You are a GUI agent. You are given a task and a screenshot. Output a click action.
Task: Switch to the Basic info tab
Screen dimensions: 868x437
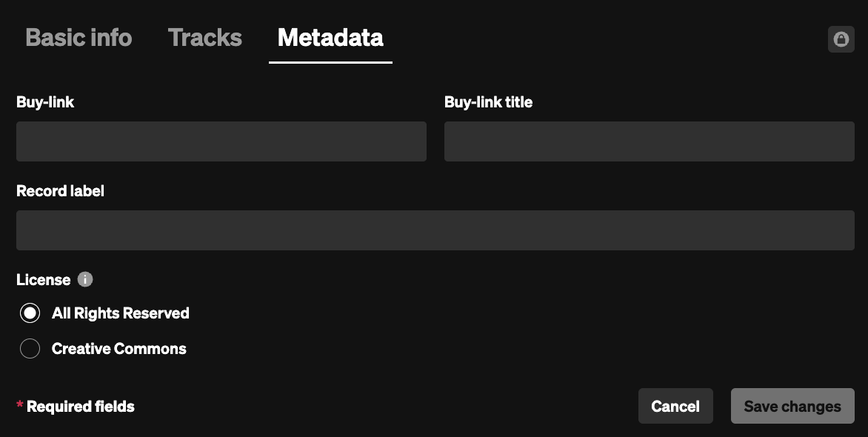pyautogui.click(x=79, y=38)
